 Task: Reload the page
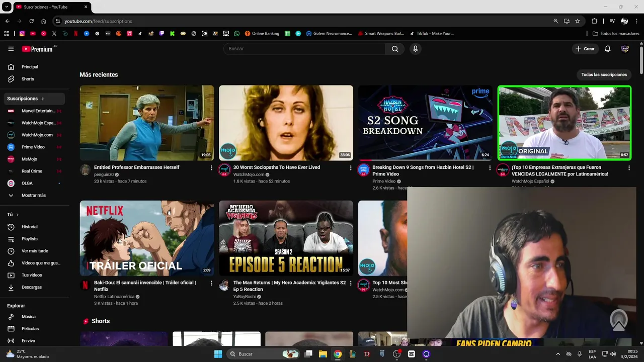pos(31,21)
